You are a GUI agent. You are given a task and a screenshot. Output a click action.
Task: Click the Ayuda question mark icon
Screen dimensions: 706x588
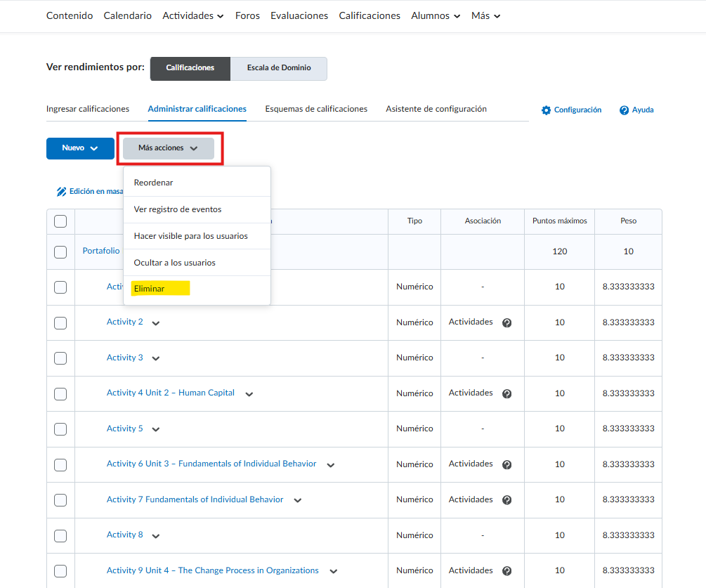point(624,110)
